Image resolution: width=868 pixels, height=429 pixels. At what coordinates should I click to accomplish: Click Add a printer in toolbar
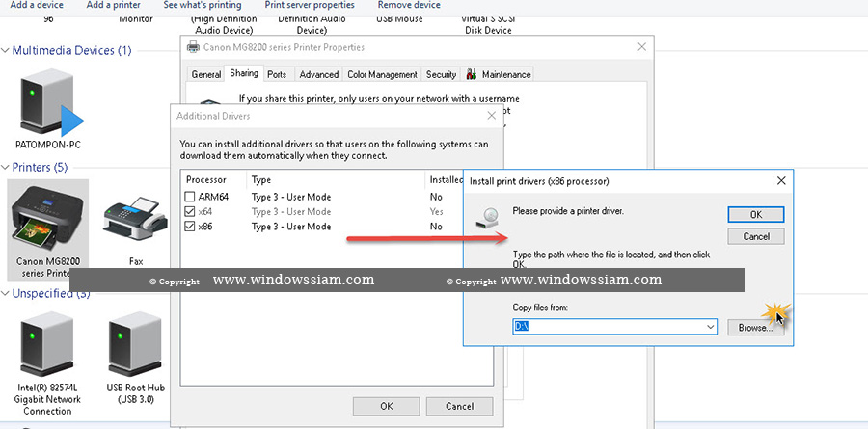click(113, 5)
